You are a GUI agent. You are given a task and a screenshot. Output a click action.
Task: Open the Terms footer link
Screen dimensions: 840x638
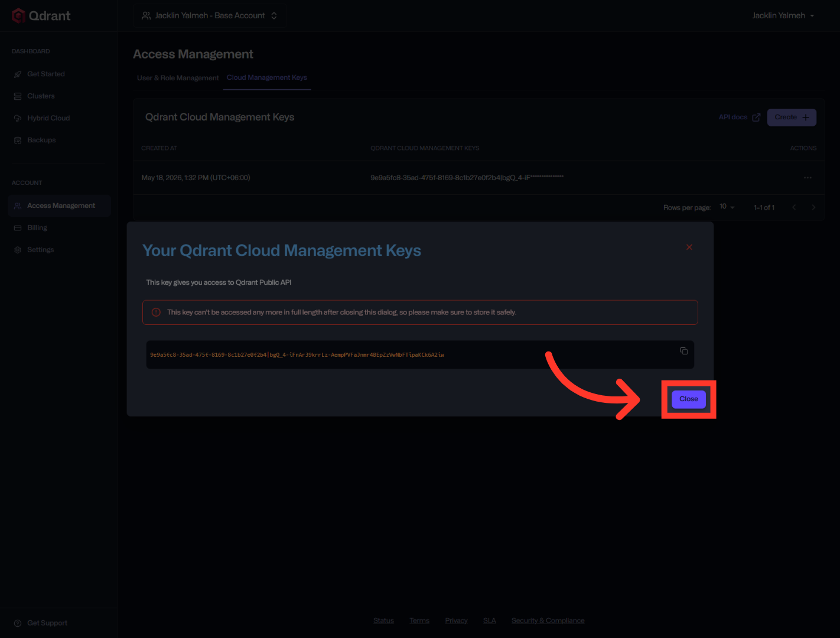pos(419,620)
